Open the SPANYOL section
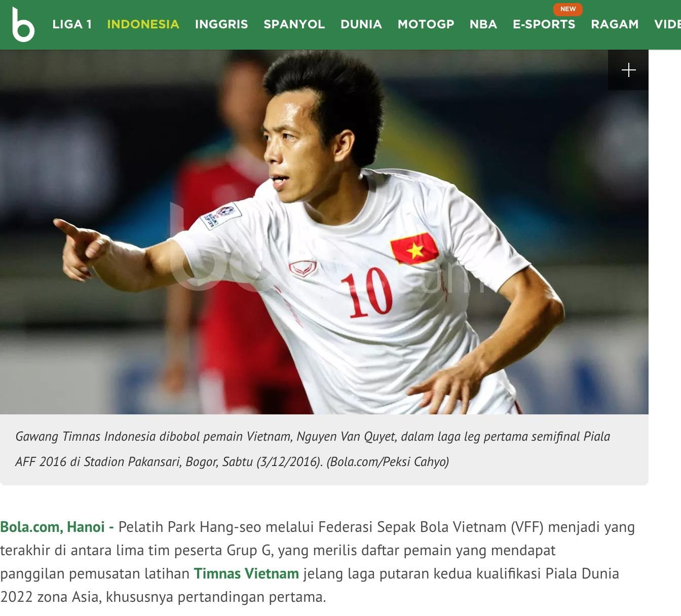Viewport: 681px width, 616px height. 294,24
